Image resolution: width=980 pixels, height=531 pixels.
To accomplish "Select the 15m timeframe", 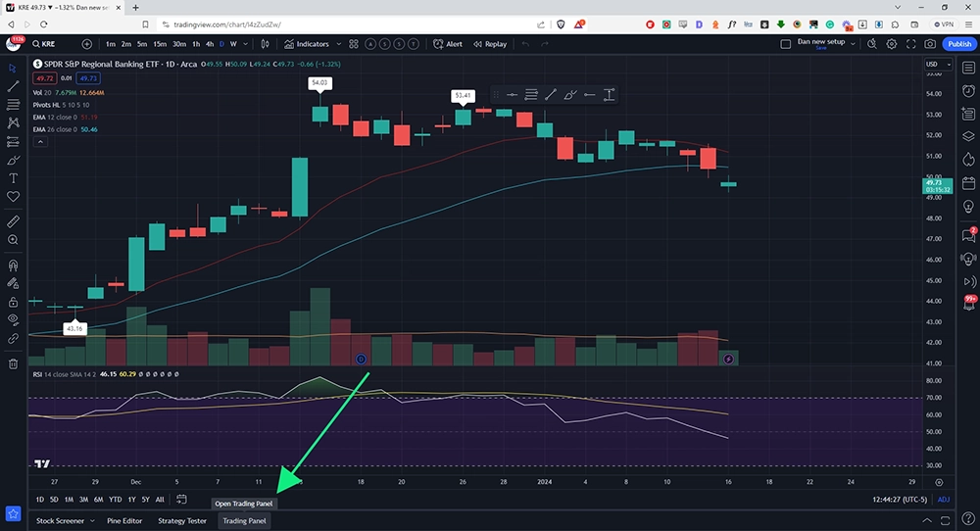I will 160,44.
